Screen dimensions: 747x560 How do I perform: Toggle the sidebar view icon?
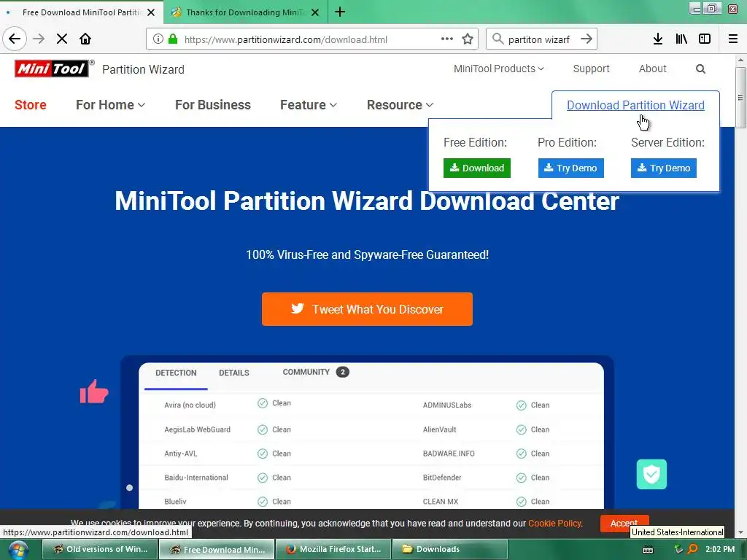tap(705, 39)
